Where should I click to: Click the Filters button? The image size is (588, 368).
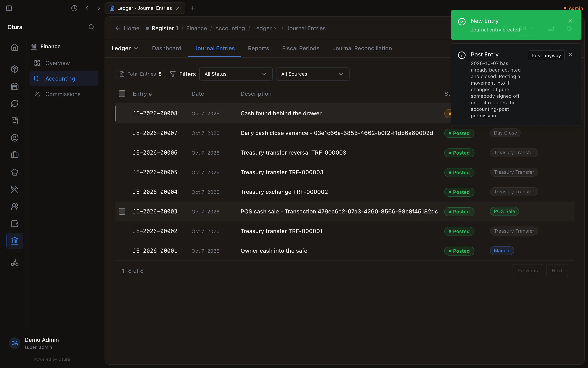183,74
